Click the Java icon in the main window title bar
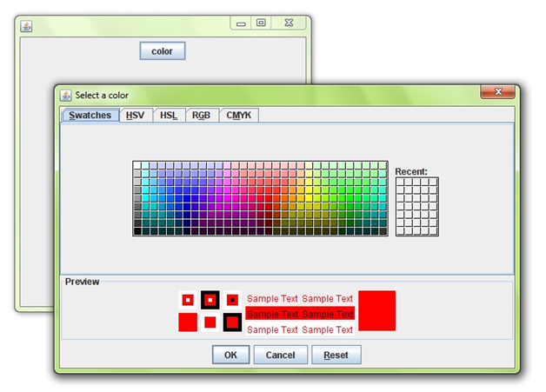 [27, 25]
